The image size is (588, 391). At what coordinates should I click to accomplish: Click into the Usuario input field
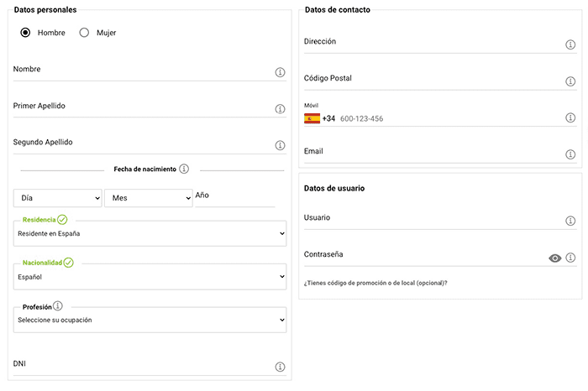428,219
